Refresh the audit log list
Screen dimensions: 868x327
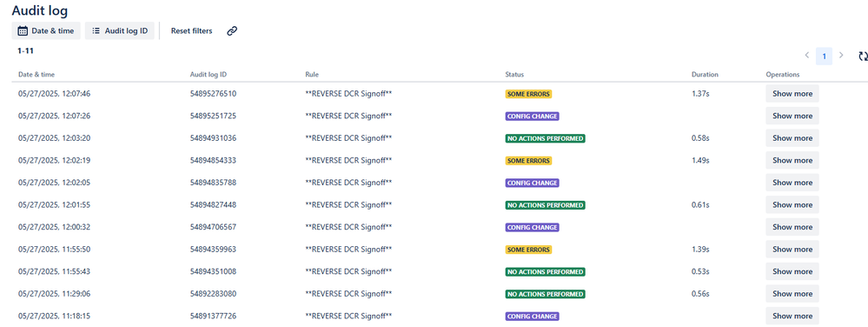pos(863,56)
